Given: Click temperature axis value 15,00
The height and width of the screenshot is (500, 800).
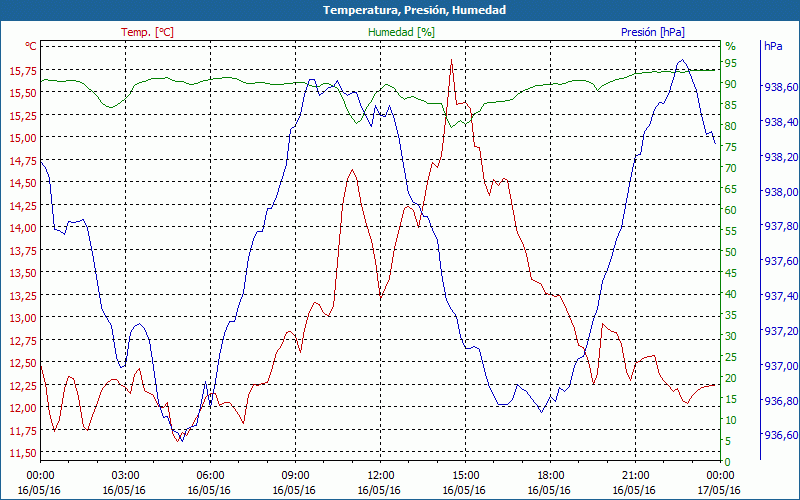Looking at the screenshot, I should pos(23,137).
